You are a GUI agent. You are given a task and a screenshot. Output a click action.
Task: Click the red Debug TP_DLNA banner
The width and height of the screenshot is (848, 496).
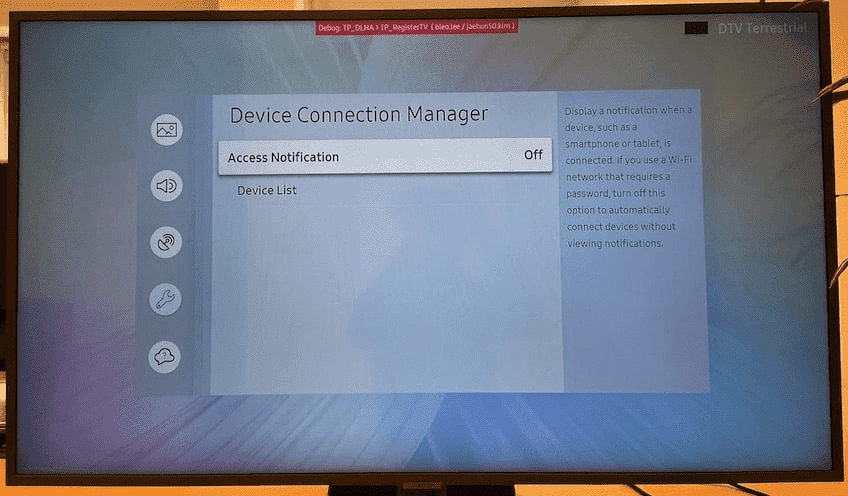[416, 27]
